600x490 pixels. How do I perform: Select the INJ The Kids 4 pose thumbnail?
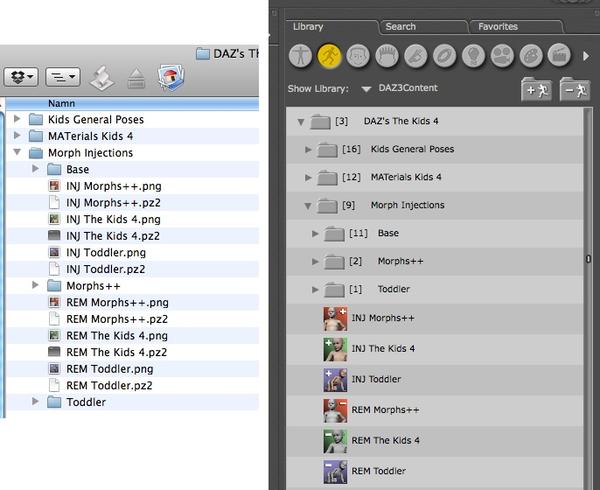click(336, 349)
